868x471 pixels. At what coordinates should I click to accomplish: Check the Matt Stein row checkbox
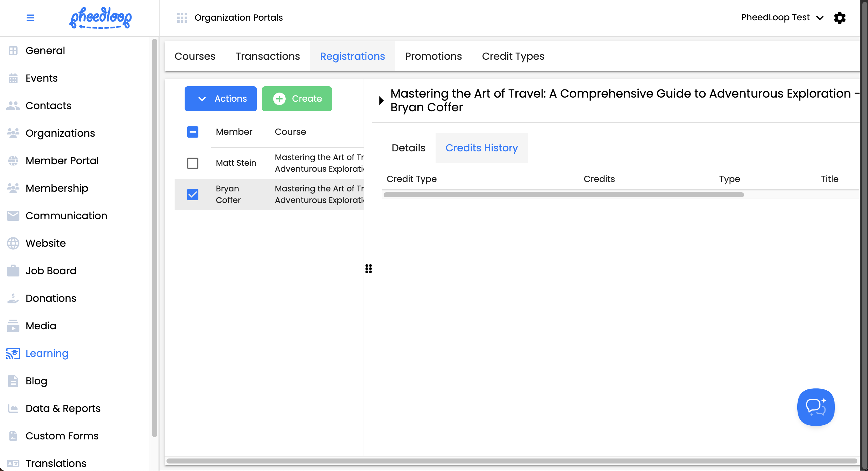point(193,163)
